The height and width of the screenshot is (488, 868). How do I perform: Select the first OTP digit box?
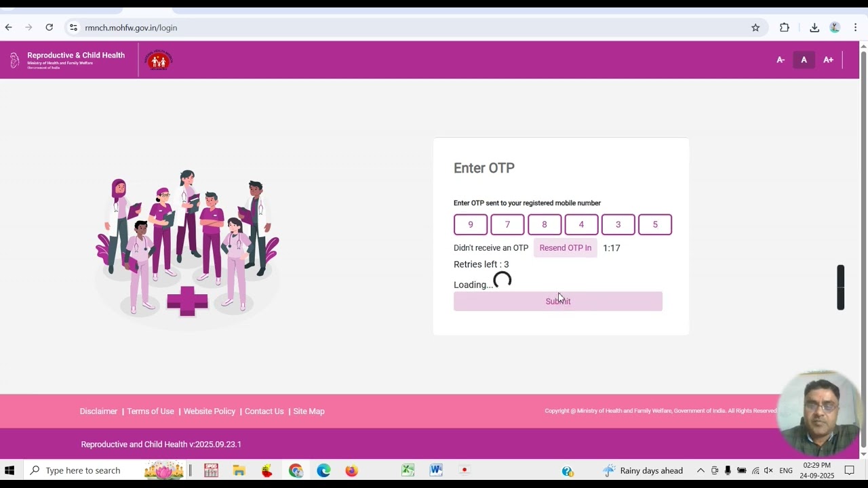471,224
